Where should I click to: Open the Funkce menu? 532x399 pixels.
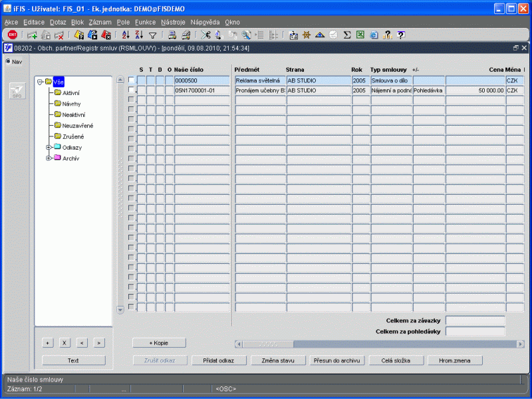[145, 23]
